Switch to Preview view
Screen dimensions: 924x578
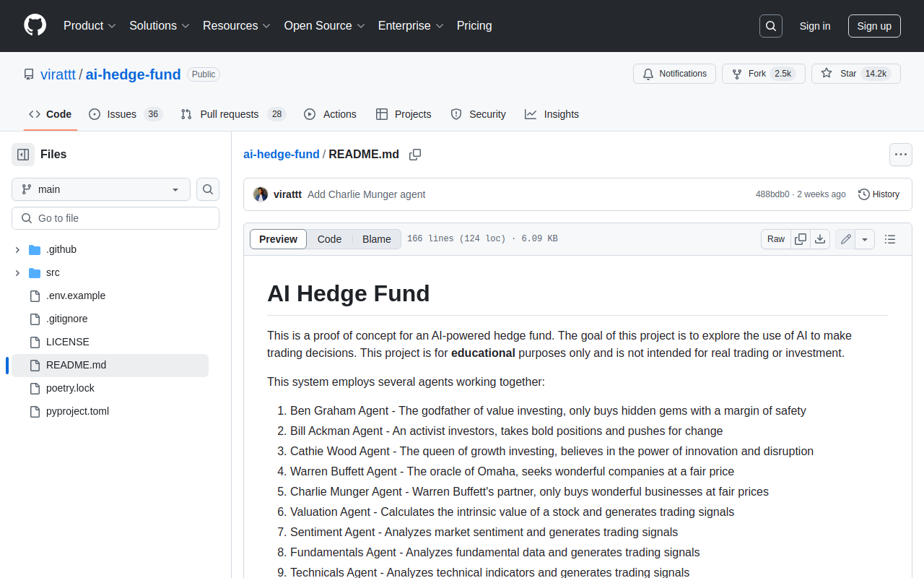click(278, 239)
